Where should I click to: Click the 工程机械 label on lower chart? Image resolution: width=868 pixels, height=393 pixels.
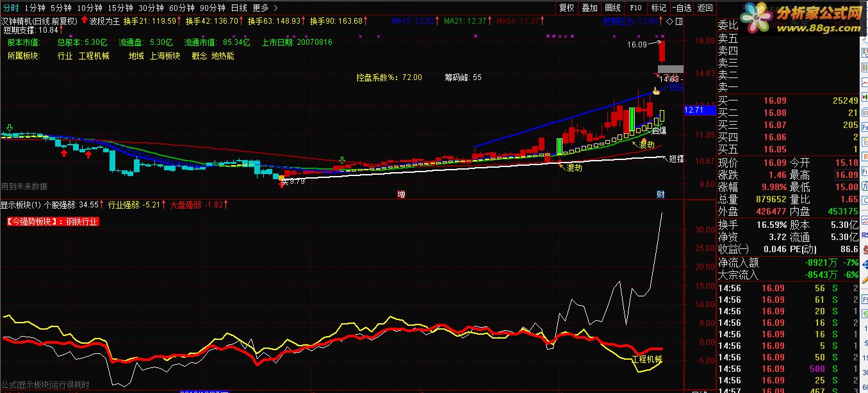tap(647, 359)
